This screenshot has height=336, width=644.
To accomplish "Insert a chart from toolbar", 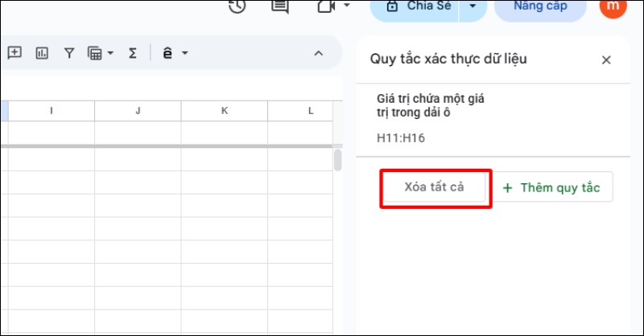I will pos(42,53).
